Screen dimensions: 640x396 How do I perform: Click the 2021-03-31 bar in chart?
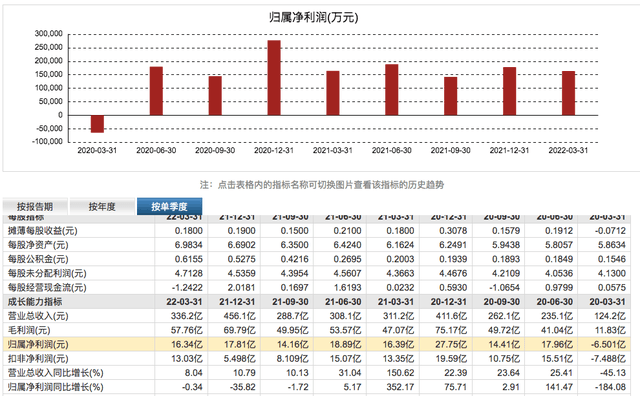[x=333, y=93]
